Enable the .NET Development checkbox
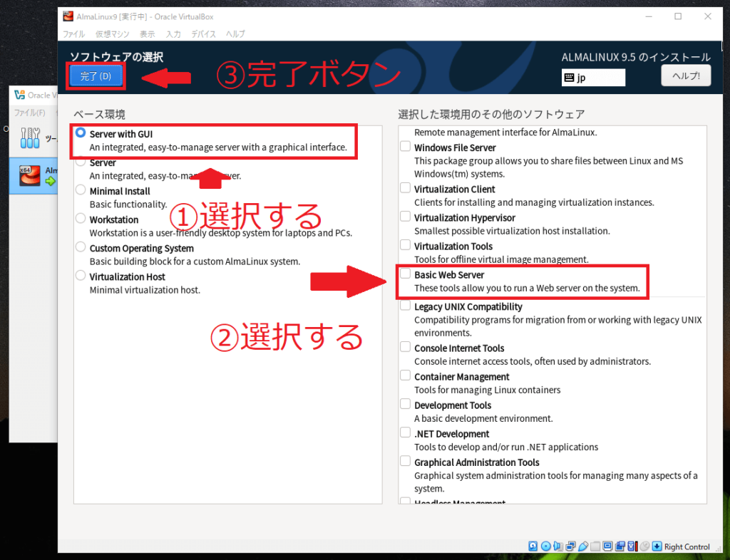Image resolution: width=730 pixels, height=560 pixels. tap(406, 432)
